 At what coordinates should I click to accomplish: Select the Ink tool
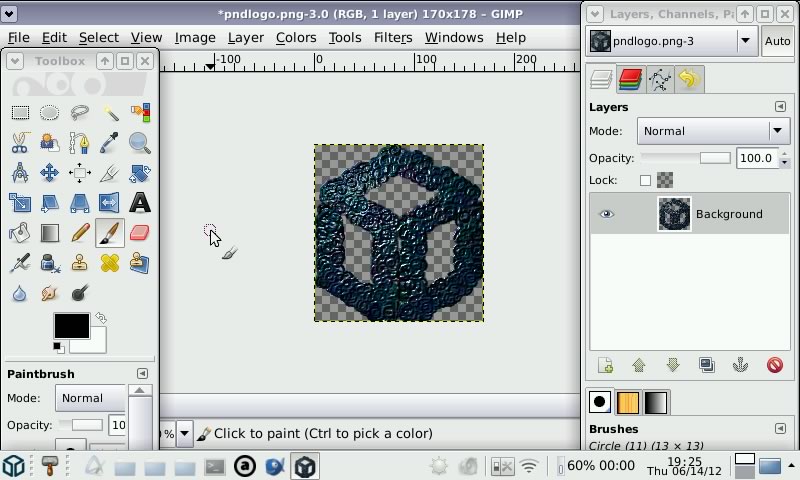(49, 263)
